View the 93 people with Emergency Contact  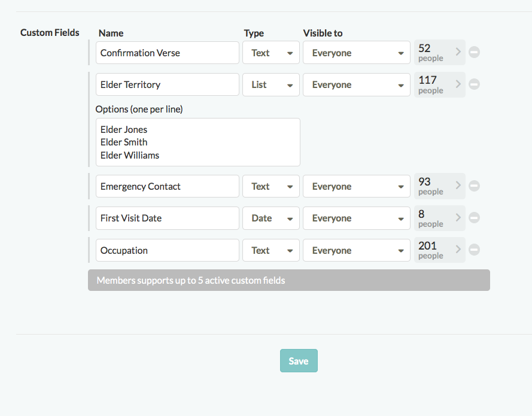[439, 186]
